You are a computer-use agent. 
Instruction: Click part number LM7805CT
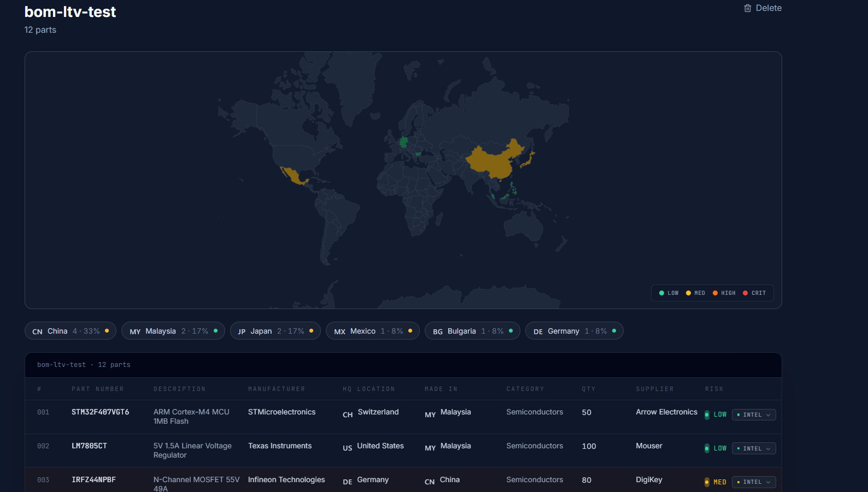click(x=89, y=446)
